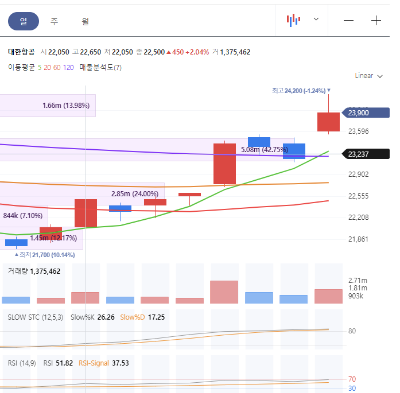Click the rightmost red volume bar
The height and width of the screenshot is (393, 400).
click(328, 296)
